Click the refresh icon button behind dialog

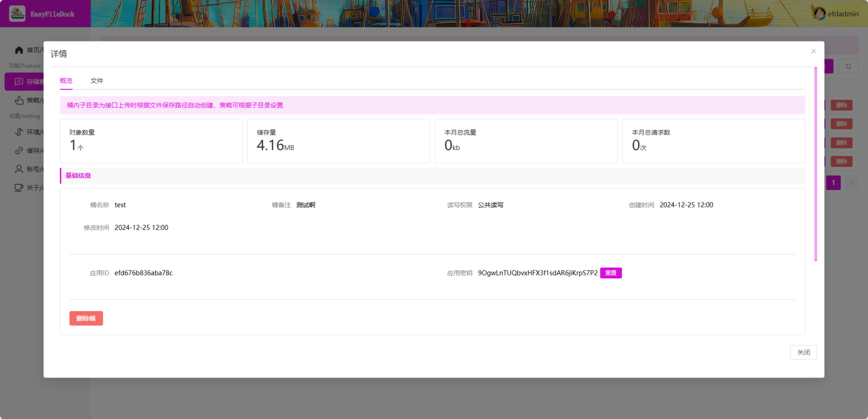pos(848,66)
